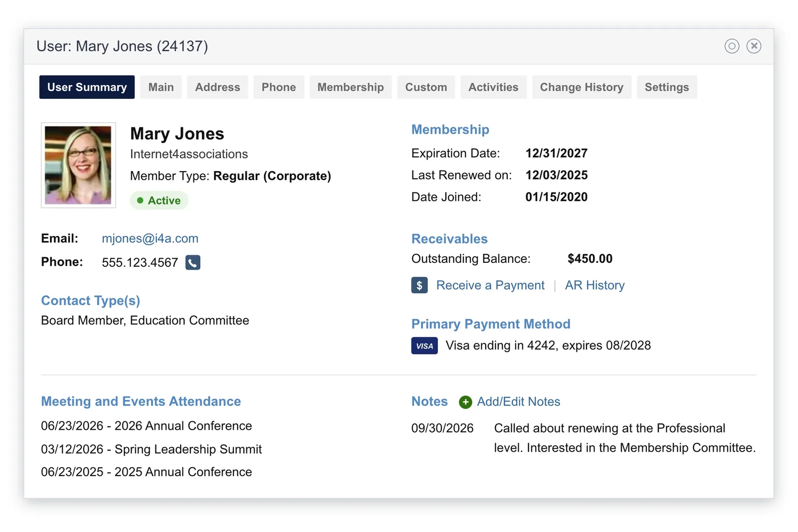The width and height of the screenshot is (798, 532).
Task: Click the Active status badge
Action: [159, 200]
